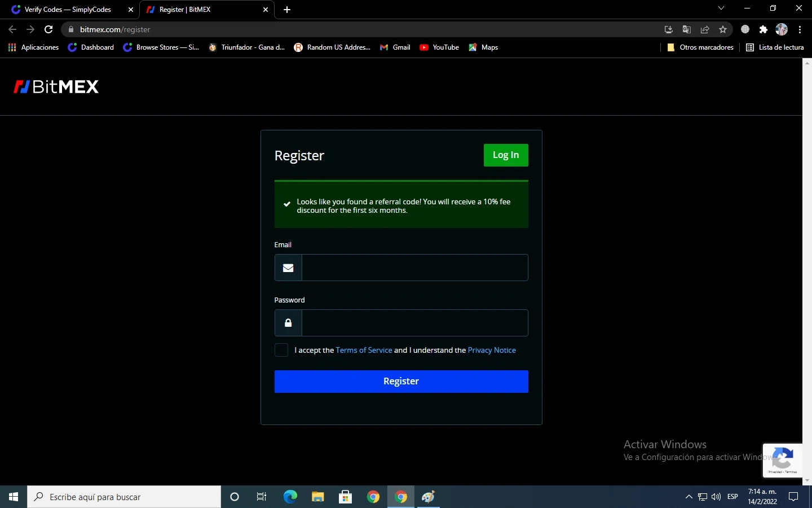Open Browse Stores bookmark

pos(161,47)
